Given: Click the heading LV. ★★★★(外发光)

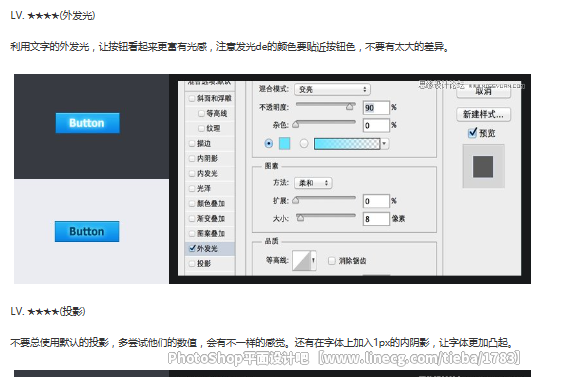Looking at the screenshot, I should [x=53, y=15].
